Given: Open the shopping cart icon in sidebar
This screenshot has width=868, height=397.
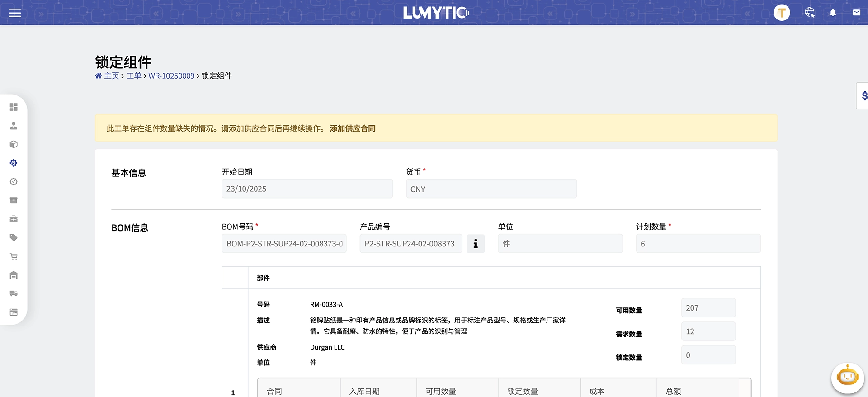Looking at the screenshot, I should (x=14, y=256).
